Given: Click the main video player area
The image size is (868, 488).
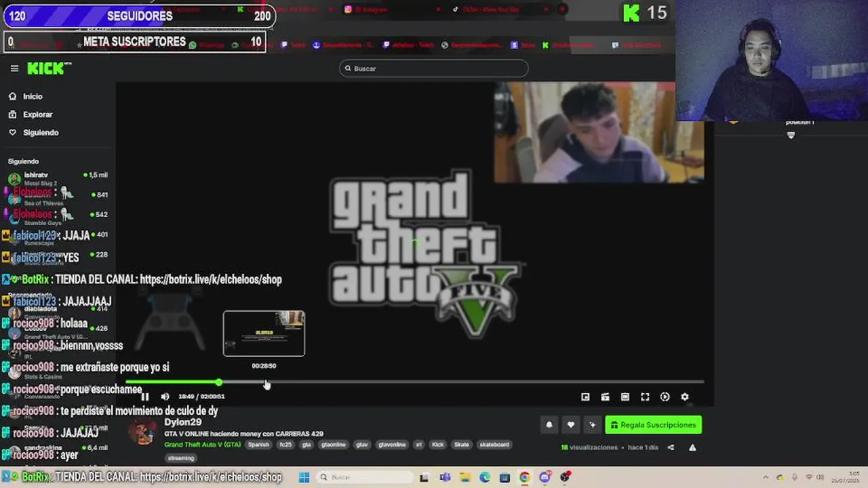Looking at the screenshot, I should coord(414,244).
